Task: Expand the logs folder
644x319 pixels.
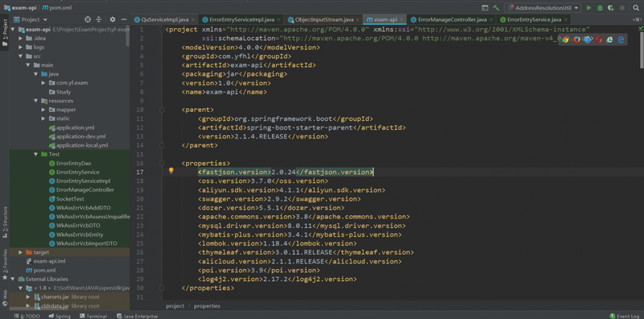Action: pos(21,48)
